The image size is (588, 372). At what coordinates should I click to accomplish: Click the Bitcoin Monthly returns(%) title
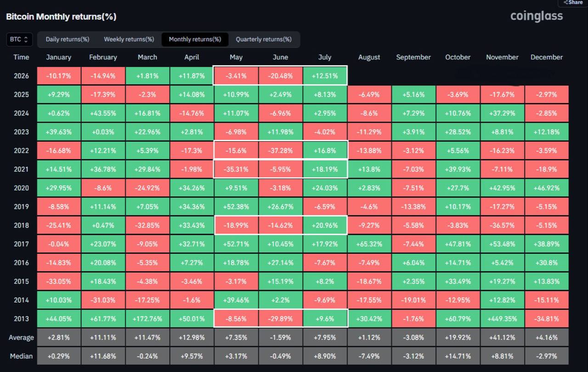(x=61, y=17)
